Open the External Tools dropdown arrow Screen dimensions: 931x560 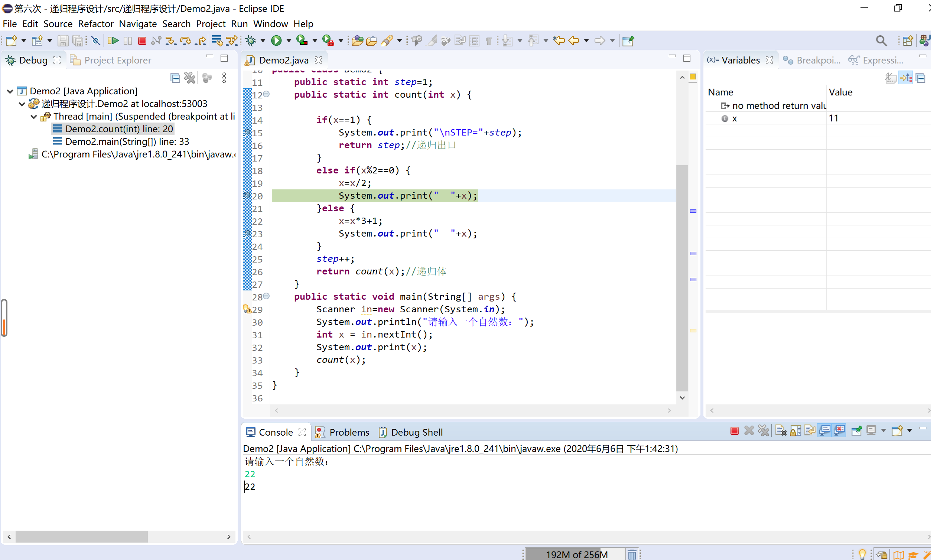(x=341, y=40)
